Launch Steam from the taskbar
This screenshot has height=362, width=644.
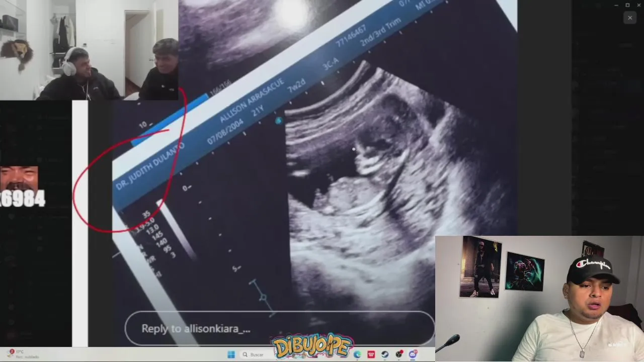385,354
